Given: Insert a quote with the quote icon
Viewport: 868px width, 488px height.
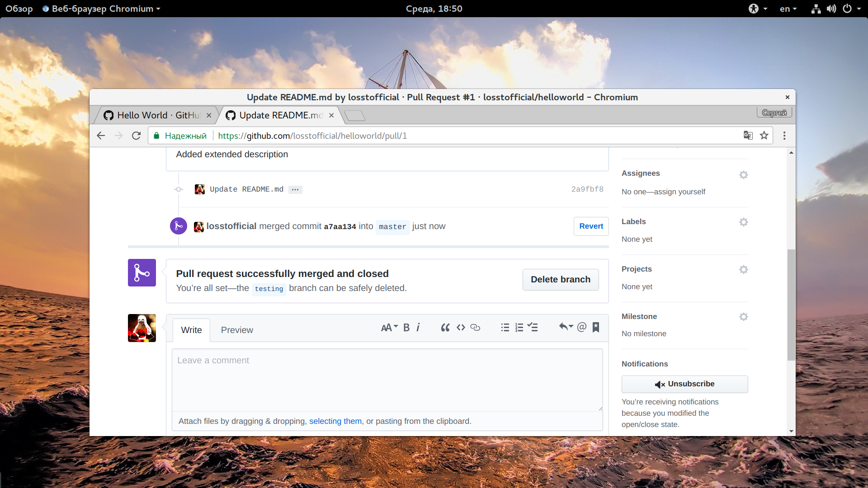Looking at the screenshot, I should pyautogui.click(x=445, y=328).
